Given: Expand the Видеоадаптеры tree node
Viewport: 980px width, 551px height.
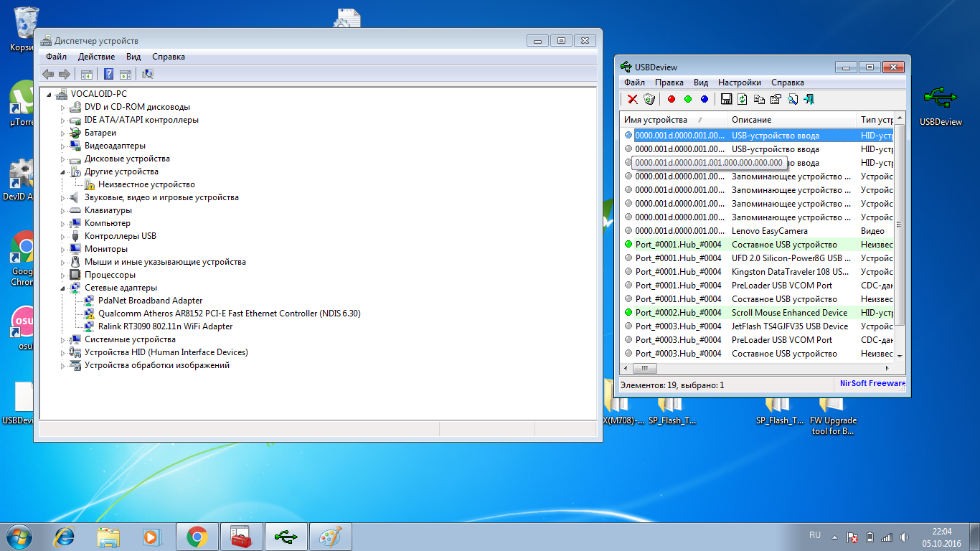Looking at the screenshot, I should click(x=63, y=146).
